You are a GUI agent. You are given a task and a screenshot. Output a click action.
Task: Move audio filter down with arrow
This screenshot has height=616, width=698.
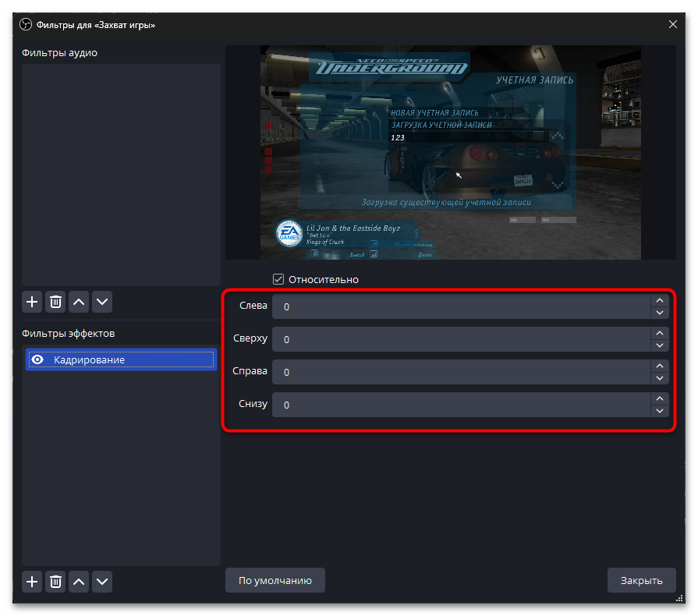(102, 303)
